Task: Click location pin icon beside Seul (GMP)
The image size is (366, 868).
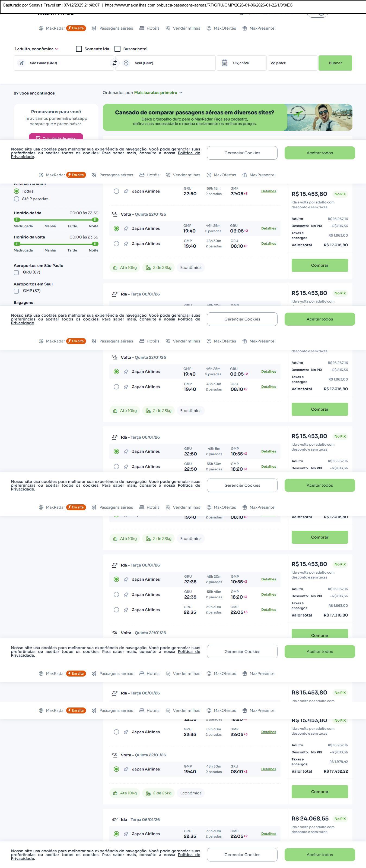Action: [126, 63]
